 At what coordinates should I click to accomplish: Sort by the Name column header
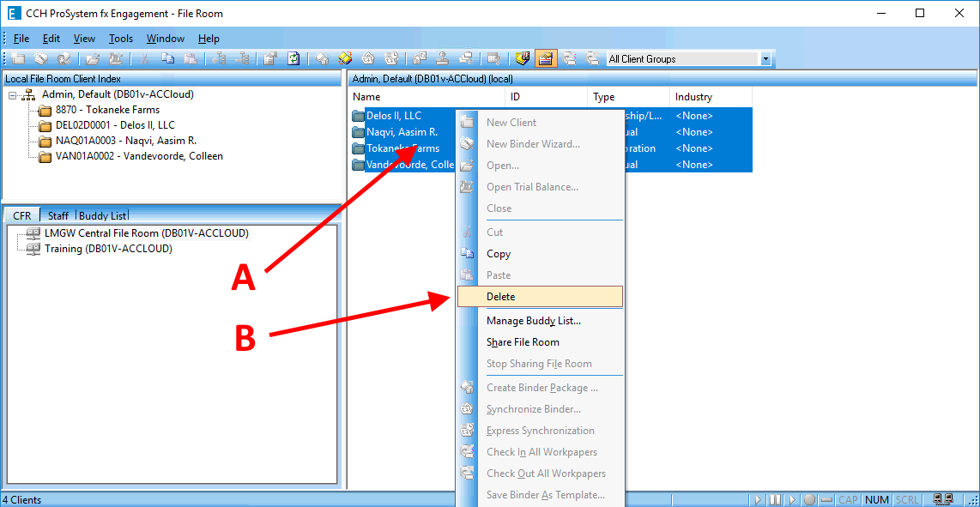[426, 97]
